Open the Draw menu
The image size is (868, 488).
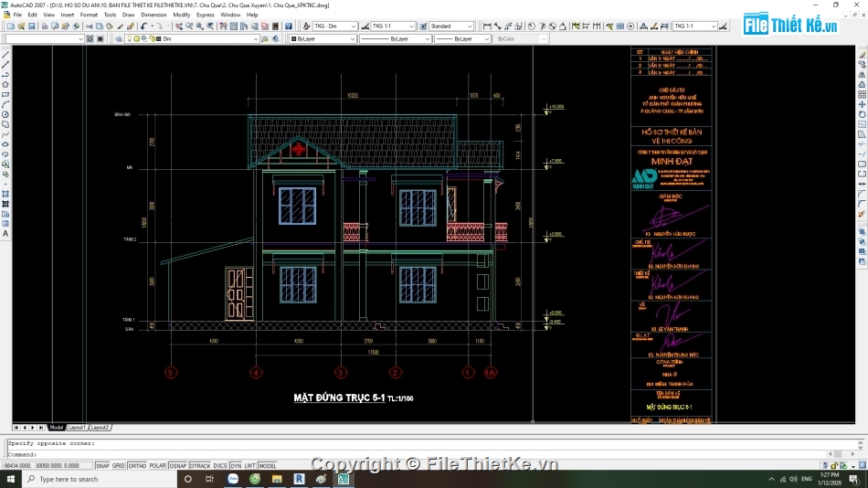click(x=129, y=15)
